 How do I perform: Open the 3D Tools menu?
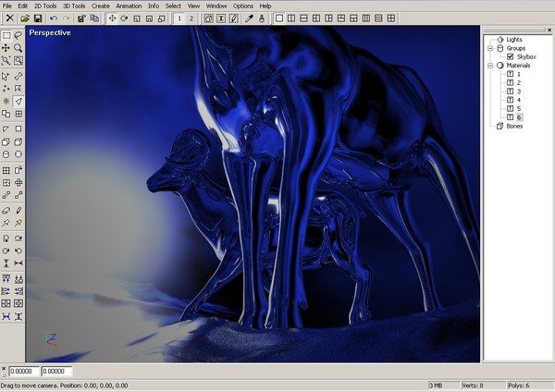pyautogui.click(x=74, y=6)
